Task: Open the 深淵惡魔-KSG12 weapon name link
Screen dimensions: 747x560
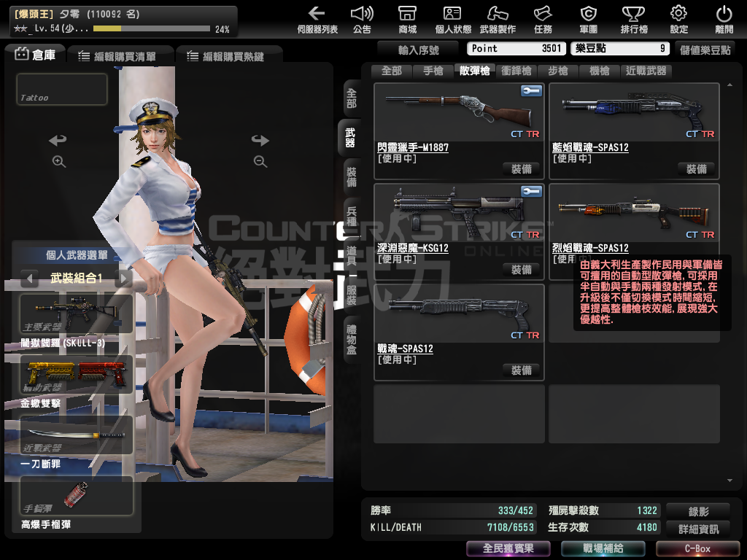Action: 413,248
